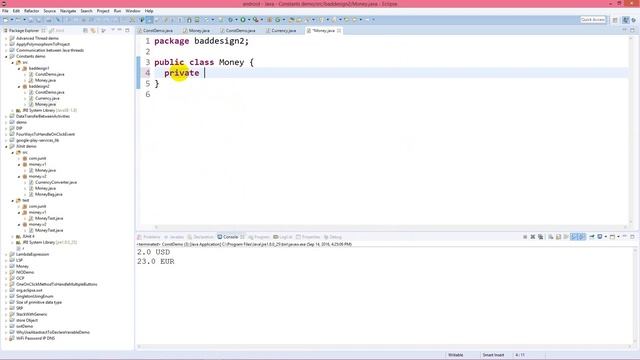Viewport: 640px width, 360px height.
Task: Toggle Scroll Lock in Console toolbar
Action: 558,237
